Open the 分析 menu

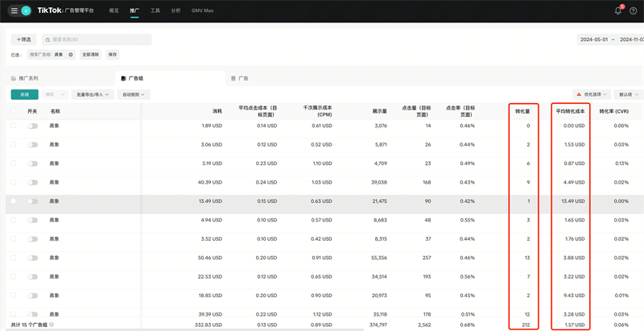(x=175, y=10)
